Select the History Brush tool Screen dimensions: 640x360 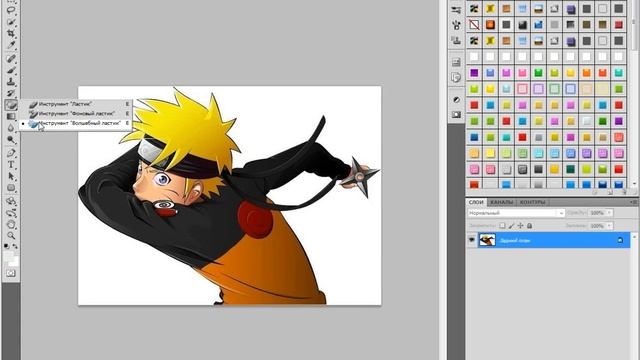click(x=11, y=93)
